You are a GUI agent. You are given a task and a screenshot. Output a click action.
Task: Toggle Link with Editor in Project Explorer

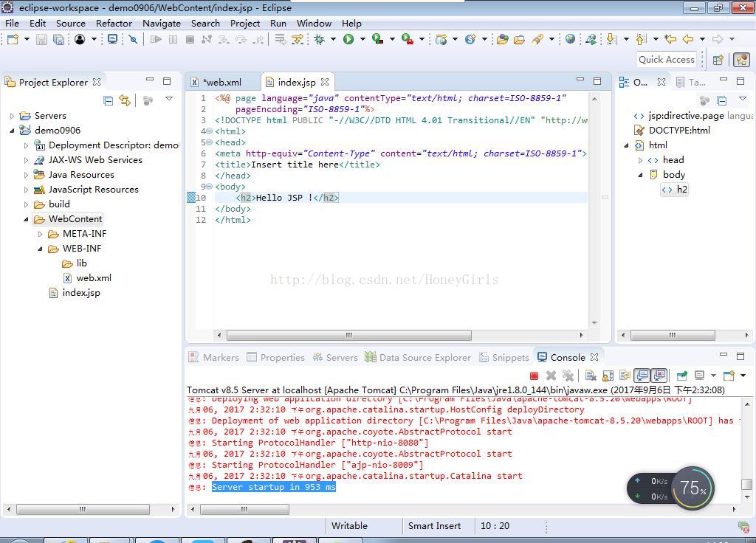point(125,100)
